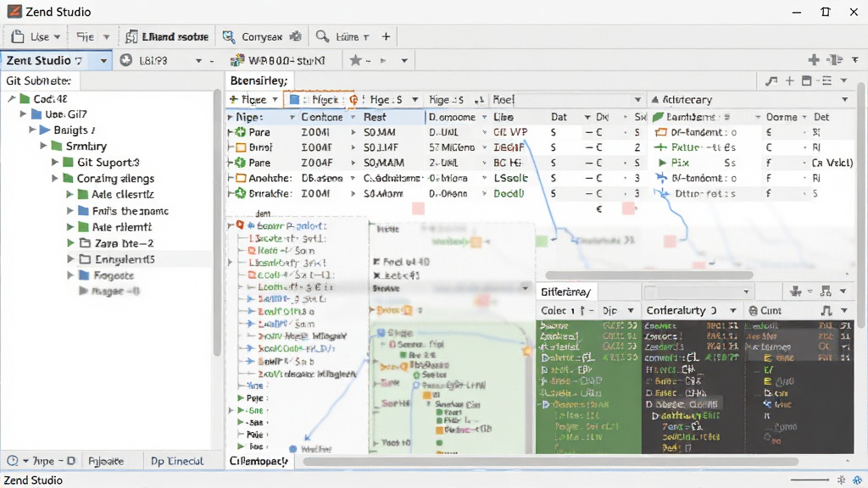Toggle the square box on Anehzhe row

point(241,178)
